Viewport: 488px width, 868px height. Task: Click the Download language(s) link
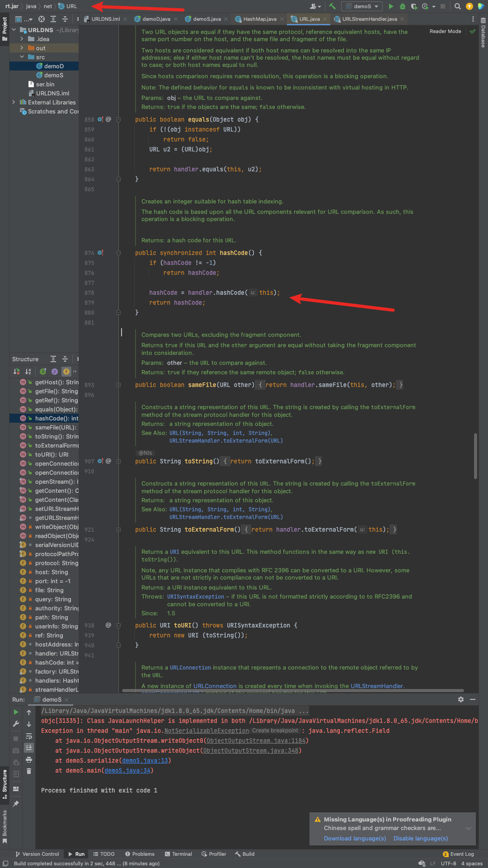point(355,838)
